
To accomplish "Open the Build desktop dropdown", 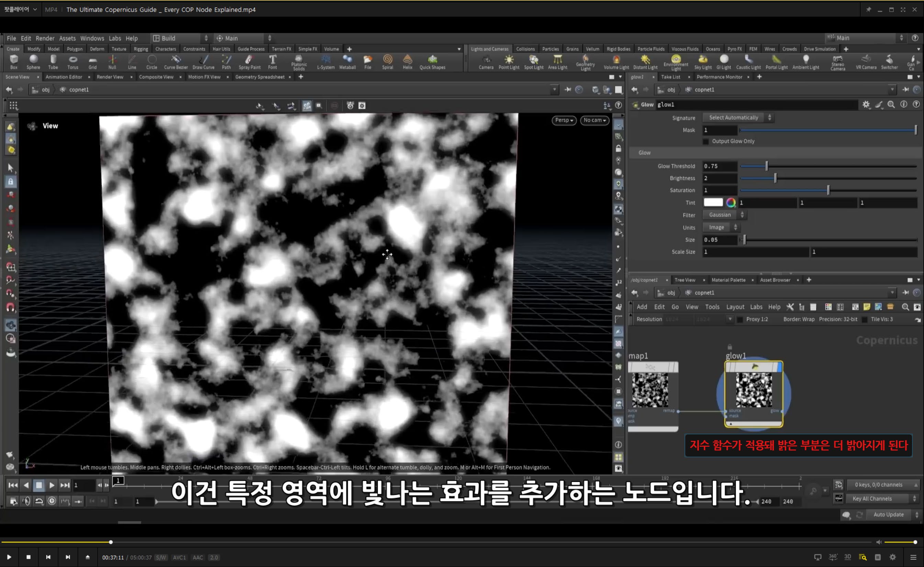I will point(180,38).
